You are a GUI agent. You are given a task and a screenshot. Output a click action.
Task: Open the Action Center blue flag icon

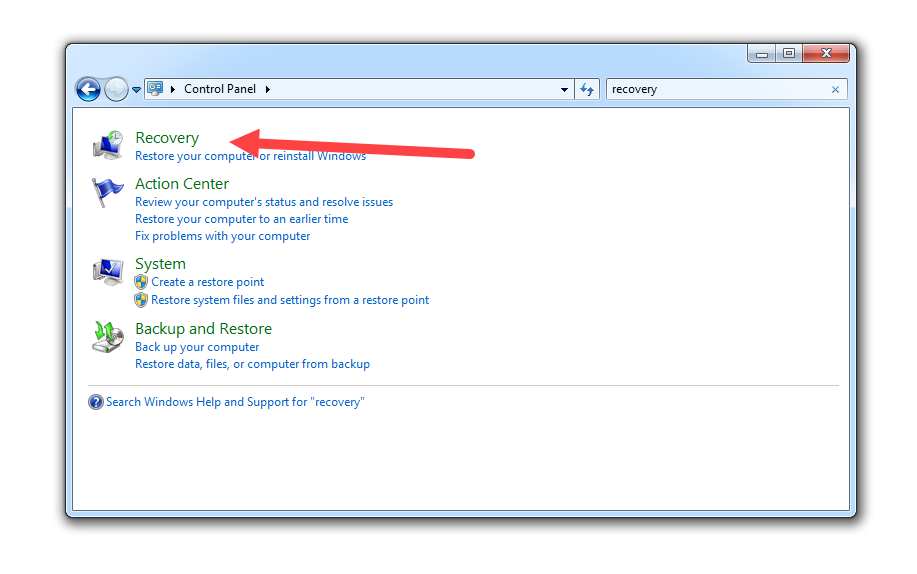click(x=108, y=192)
